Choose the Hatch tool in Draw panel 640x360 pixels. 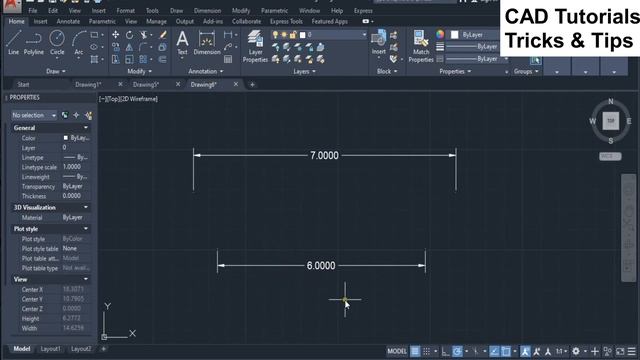pyautogui.click(x=94, y=60)
